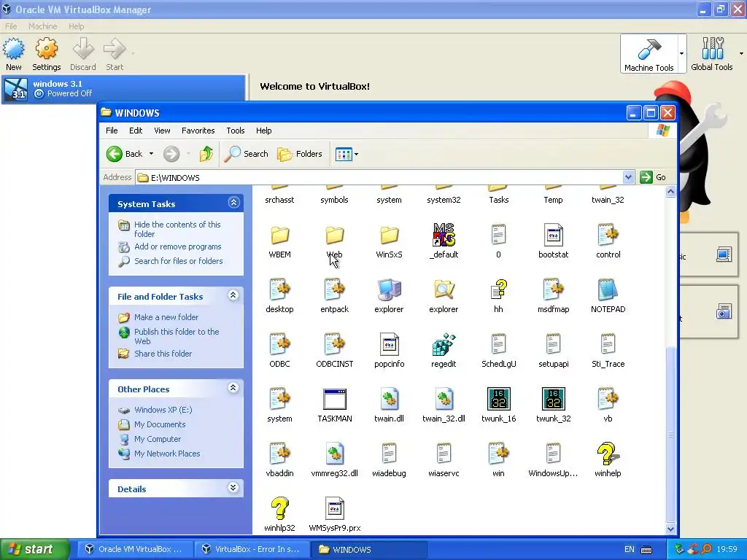This screenshot has height=560, width=747.
Task: Select the Web folder
Action: pyautogui.click(x=334, y=236)
